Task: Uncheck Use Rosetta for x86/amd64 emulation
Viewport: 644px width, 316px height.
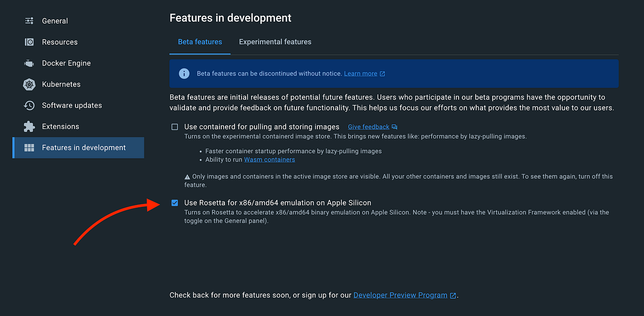Action: [175, 203]
